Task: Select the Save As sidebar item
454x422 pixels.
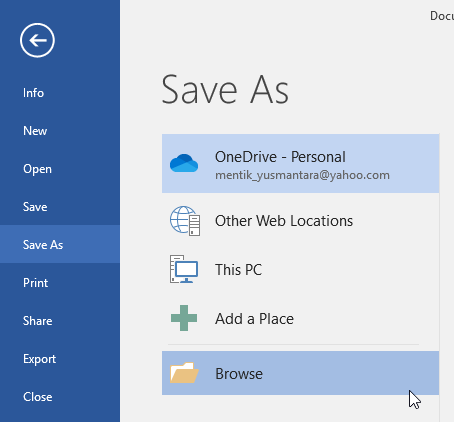Action: tap(60, 244)
